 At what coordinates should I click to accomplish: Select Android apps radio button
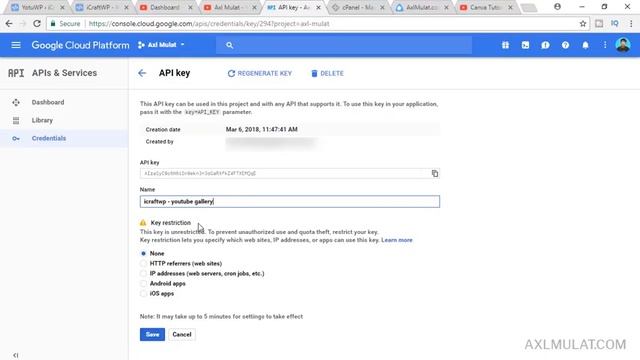[143, 284]
